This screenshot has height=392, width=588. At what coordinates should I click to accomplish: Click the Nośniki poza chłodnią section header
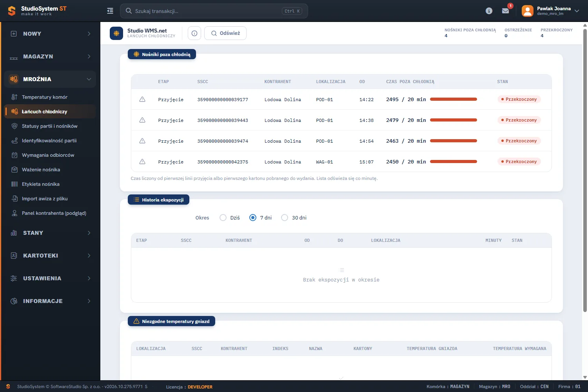click(x=162, y=54)
